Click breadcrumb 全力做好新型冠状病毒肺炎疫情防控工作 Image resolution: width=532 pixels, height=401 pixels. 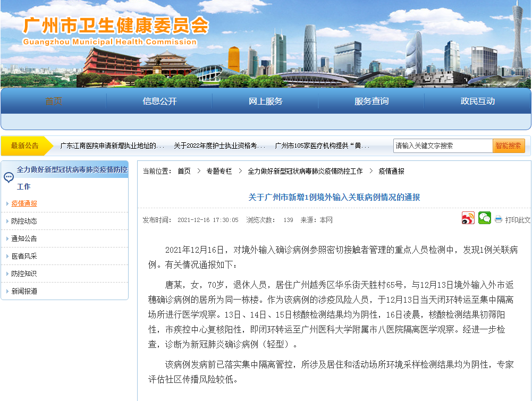[x=305, y=171]
